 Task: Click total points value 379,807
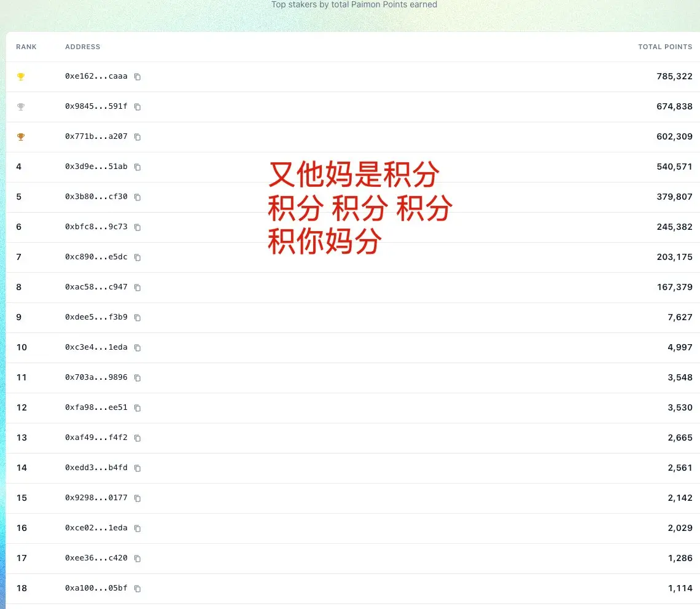[674, 197]
